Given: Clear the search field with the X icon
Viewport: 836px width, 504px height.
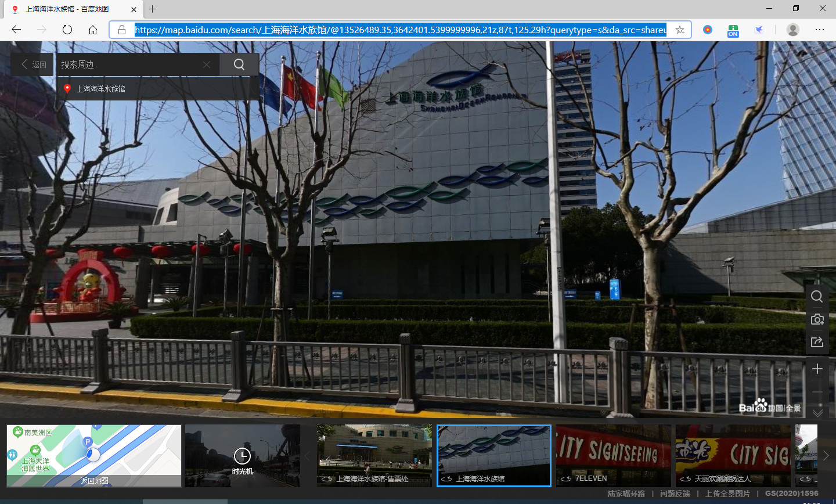Looking at the screenshot, I should (207, 64).
